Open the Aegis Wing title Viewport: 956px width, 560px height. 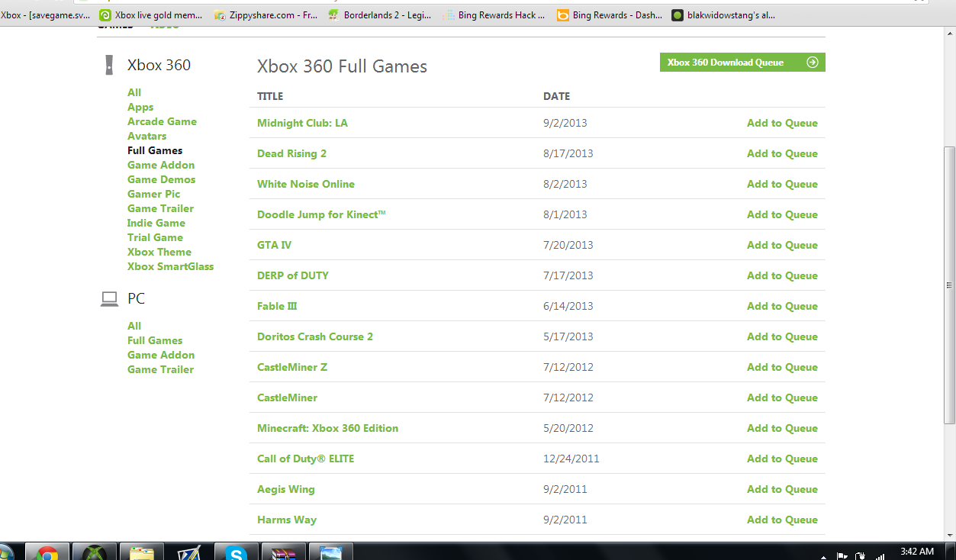point(286,489)
